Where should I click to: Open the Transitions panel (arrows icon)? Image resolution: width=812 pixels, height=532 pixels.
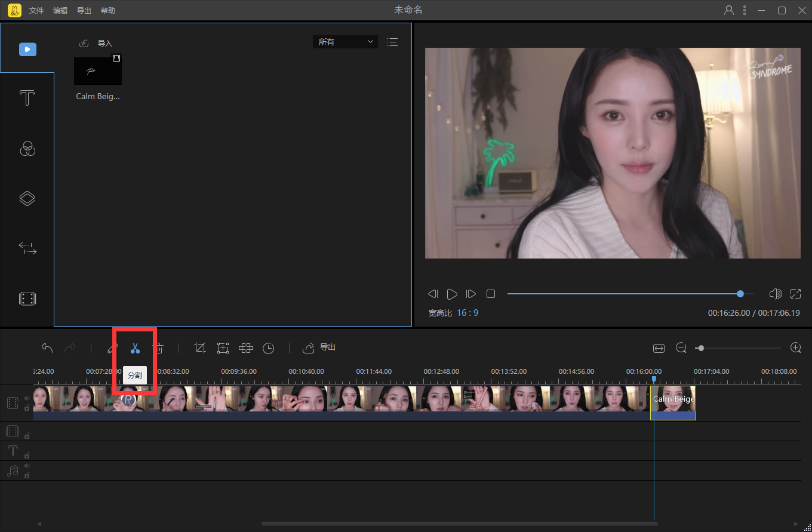[27, 248]
